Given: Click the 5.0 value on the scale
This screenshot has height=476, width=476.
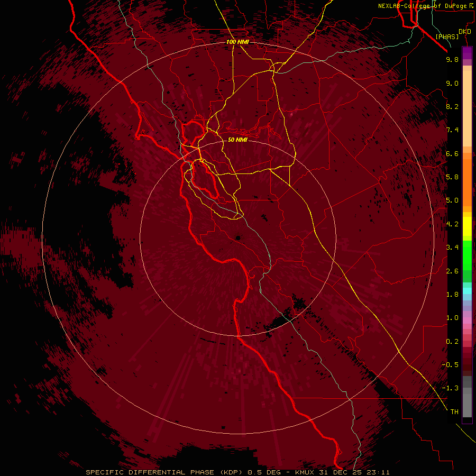Looking at the screenshot, I should [x=452, y=200].
